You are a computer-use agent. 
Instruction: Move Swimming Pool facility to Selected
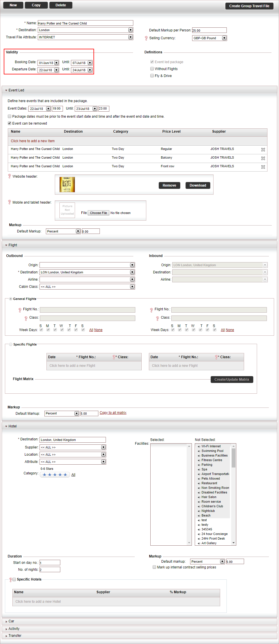tap(199, 451)
